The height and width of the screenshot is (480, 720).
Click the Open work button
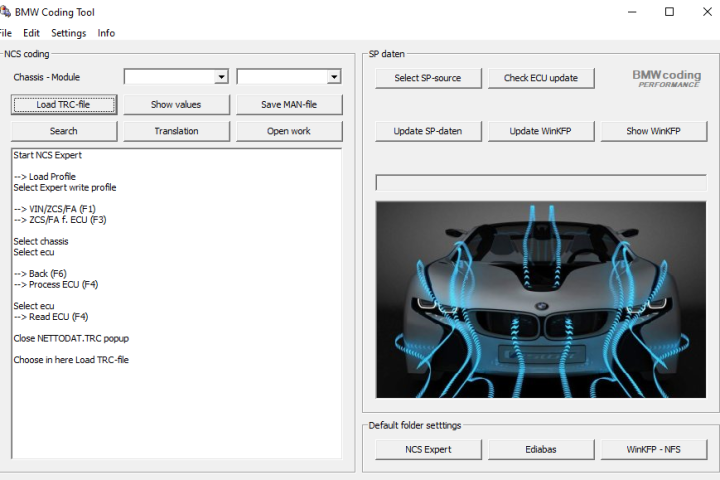288,131
